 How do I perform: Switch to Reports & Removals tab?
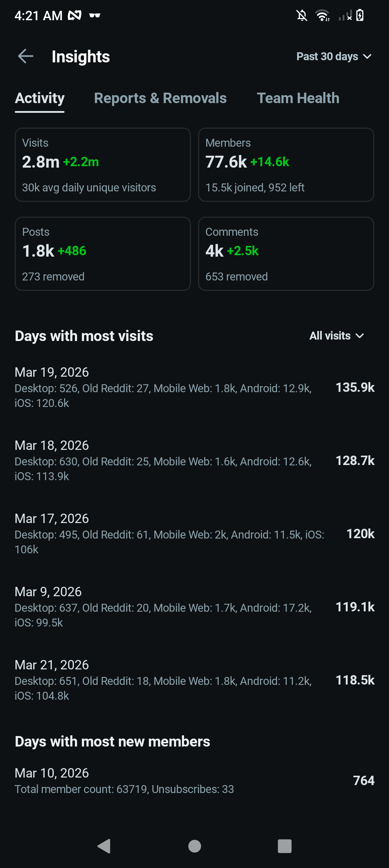[x=160, y=98]
